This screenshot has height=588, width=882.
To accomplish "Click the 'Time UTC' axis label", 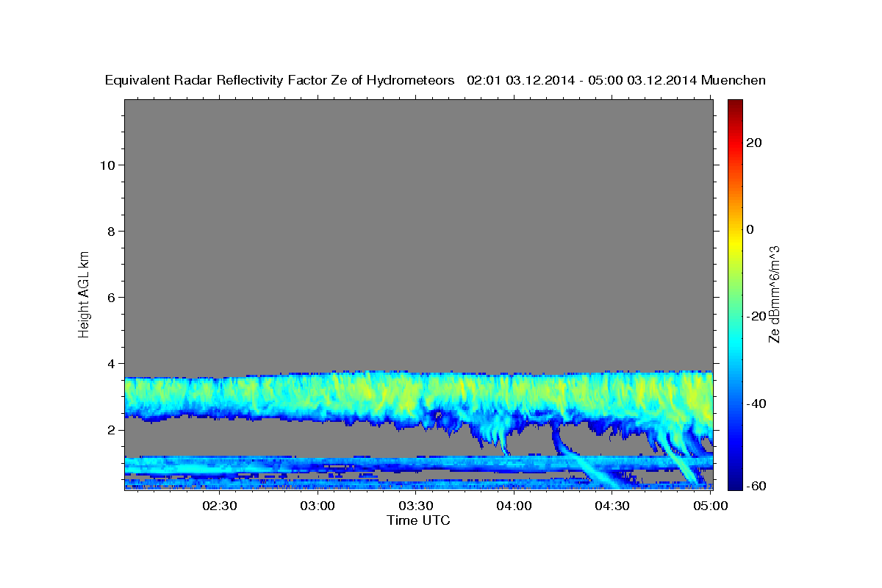I will click(418, 520).
